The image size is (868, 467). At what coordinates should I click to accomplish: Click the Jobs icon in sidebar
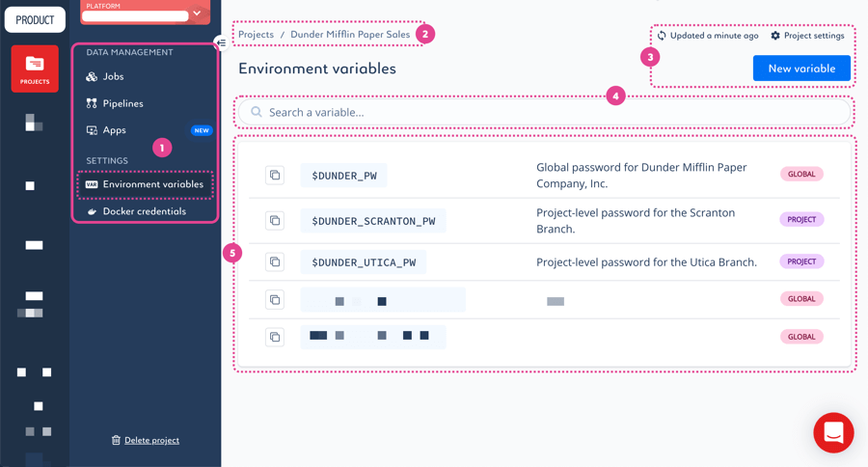tap(92, 76)
